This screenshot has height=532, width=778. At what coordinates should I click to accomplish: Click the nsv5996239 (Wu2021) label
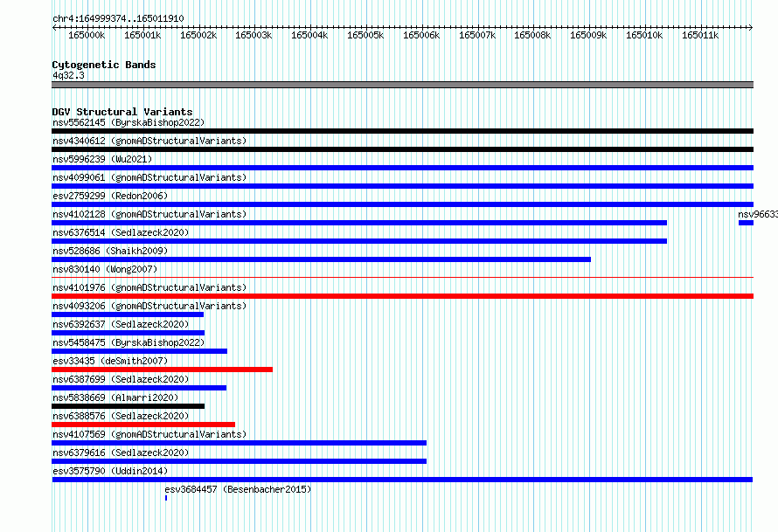[102, 159]
